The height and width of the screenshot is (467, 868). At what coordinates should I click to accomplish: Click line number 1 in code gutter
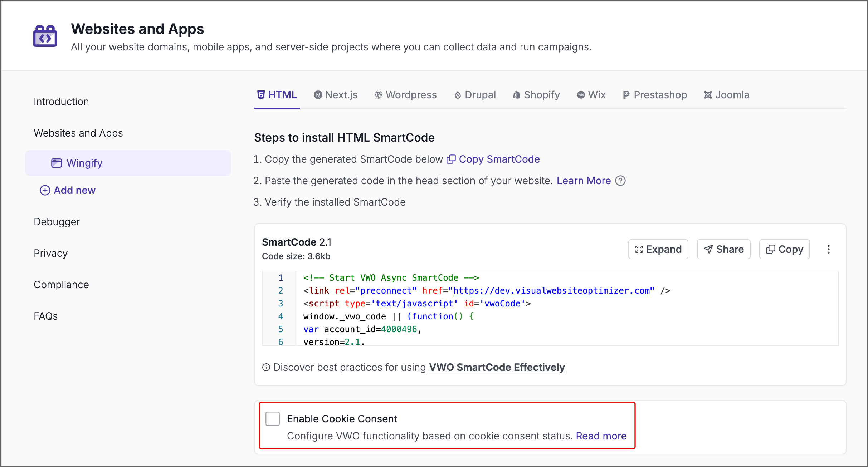click(281, 278)
